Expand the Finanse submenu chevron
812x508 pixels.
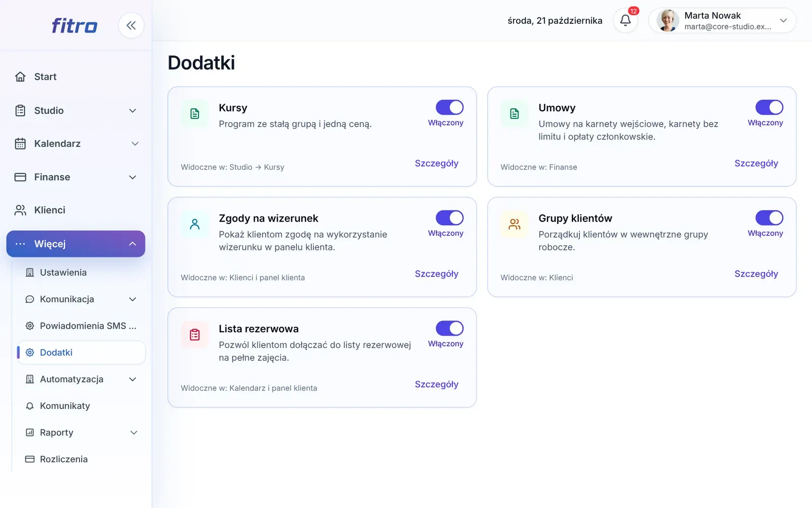132,177
